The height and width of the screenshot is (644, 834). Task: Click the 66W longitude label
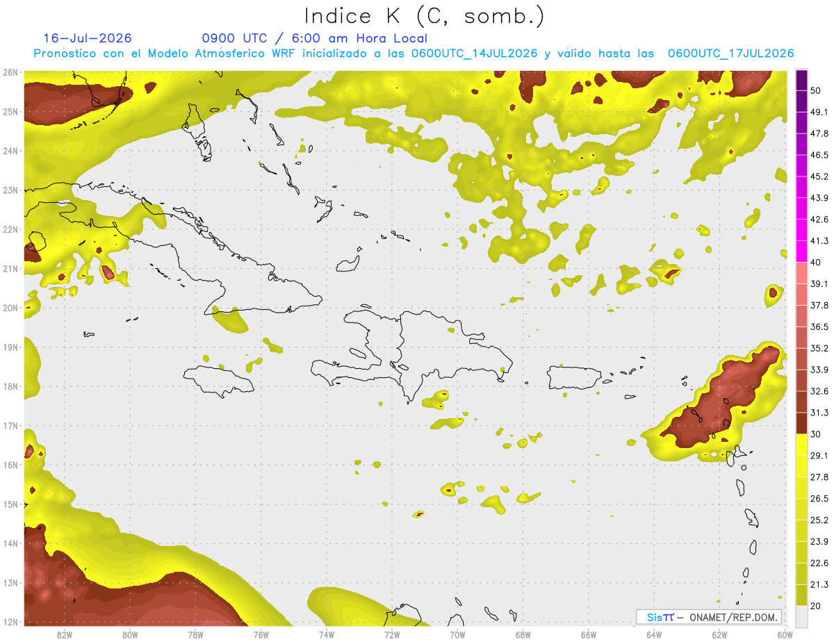pos(589,634)
